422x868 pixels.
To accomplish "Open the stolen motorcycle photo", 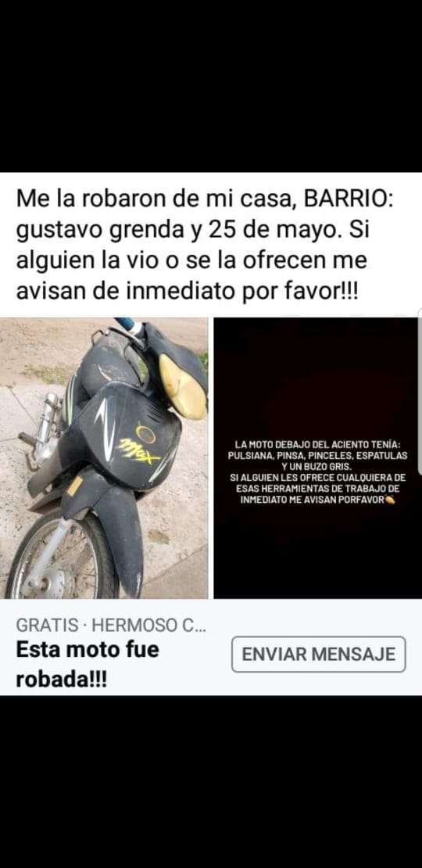I will point(104,457).
